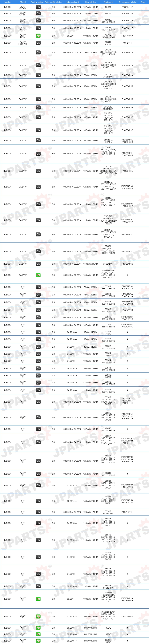Click the ON icon in the DAILY VI 40C17, 50C17, 65C17 row

(x=38, y=474)
